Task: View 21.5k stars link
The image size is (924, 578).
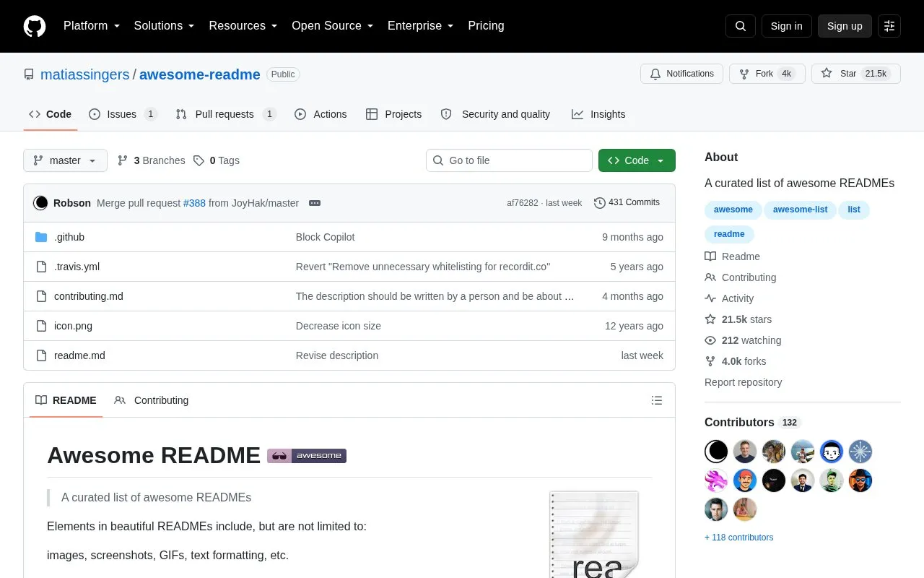Action: (738, 319)
